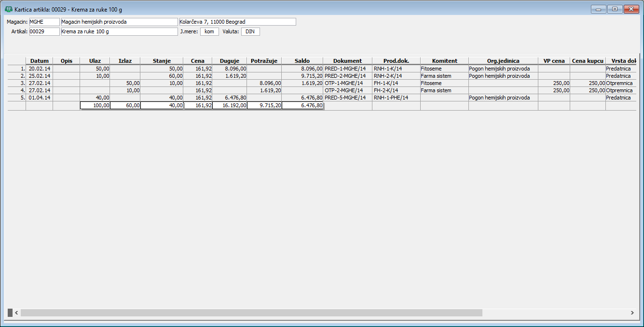
Task: Click the horizontal scrollbar left arrow
Action: click(16, 313)
